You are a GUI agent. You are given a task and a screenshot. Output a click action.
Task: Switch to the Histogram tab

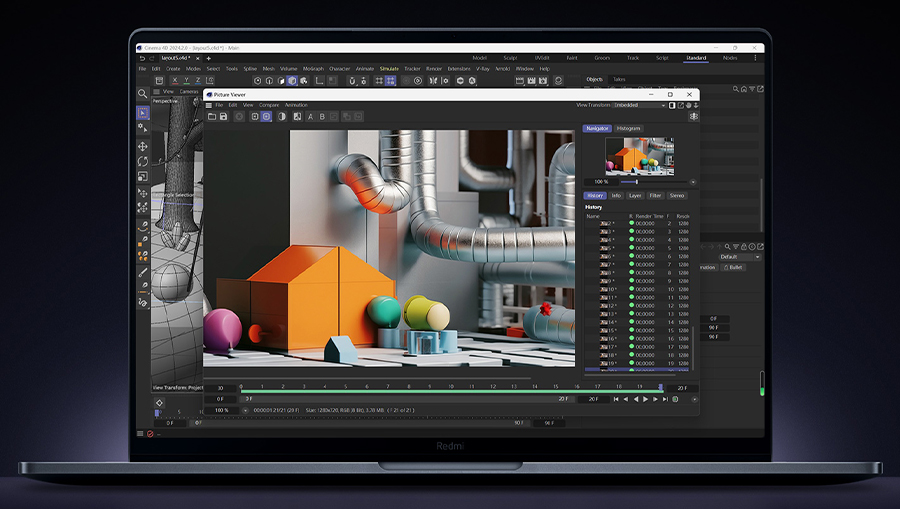click(x=629, y=129)
